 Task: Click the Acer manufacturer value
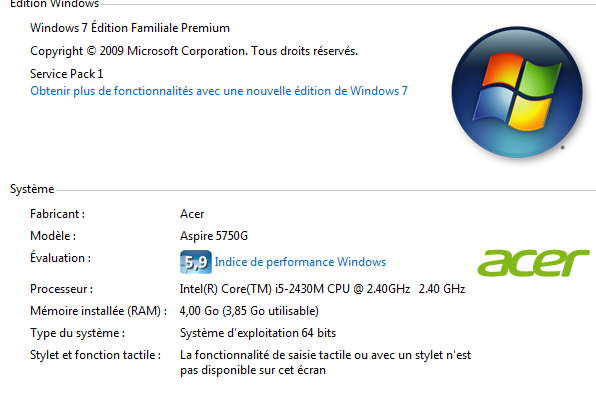click(192, 214)
